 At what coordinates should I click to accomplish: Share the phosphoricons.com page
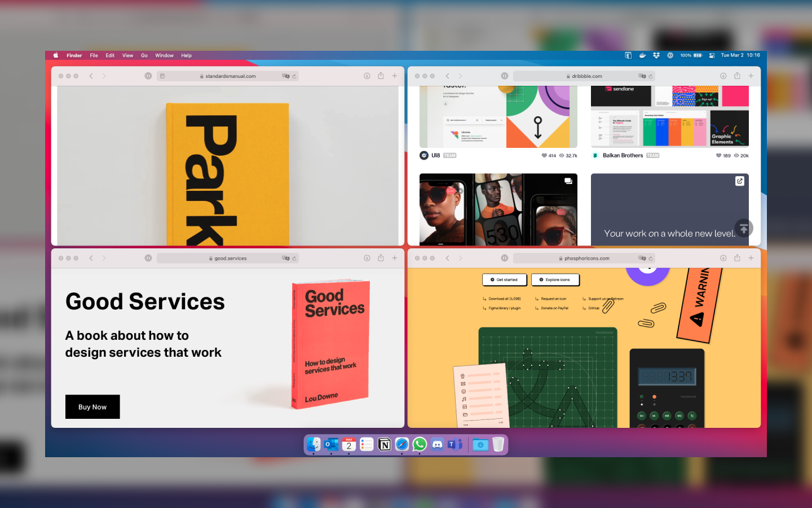(x=737, y=258)
